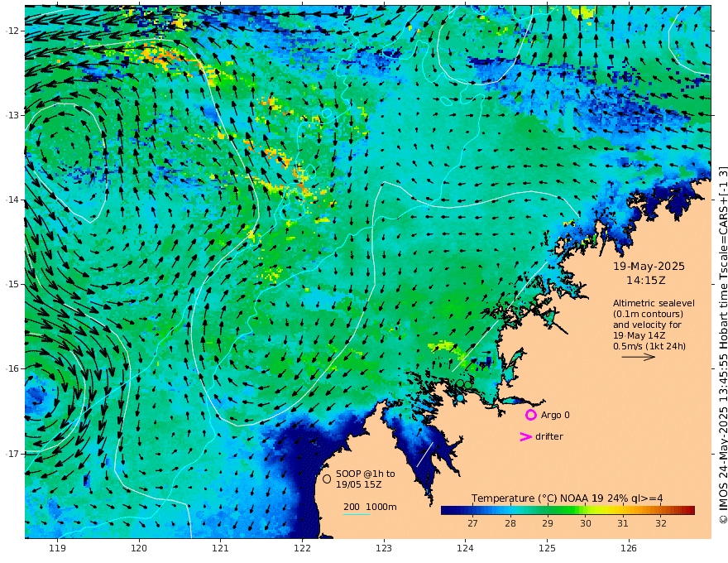
Task: Click the 'Argo 0' legend text
Action: [x=553, y=415]
